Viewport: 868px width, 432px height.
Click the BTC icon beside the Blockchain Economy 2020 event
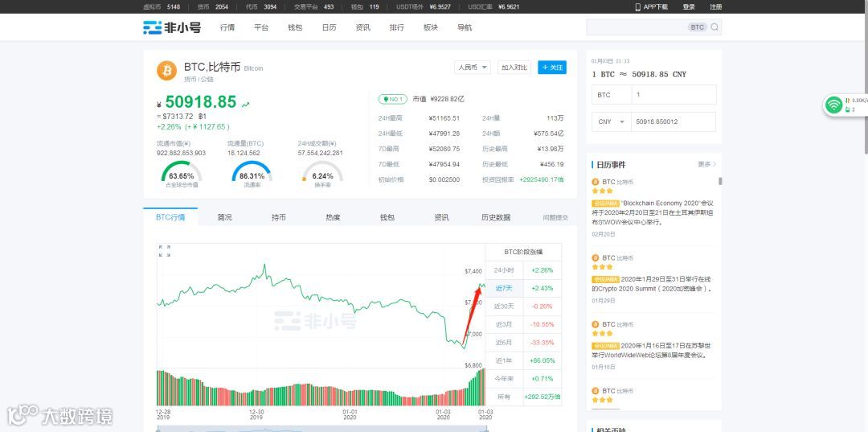(x=595, y=182)
